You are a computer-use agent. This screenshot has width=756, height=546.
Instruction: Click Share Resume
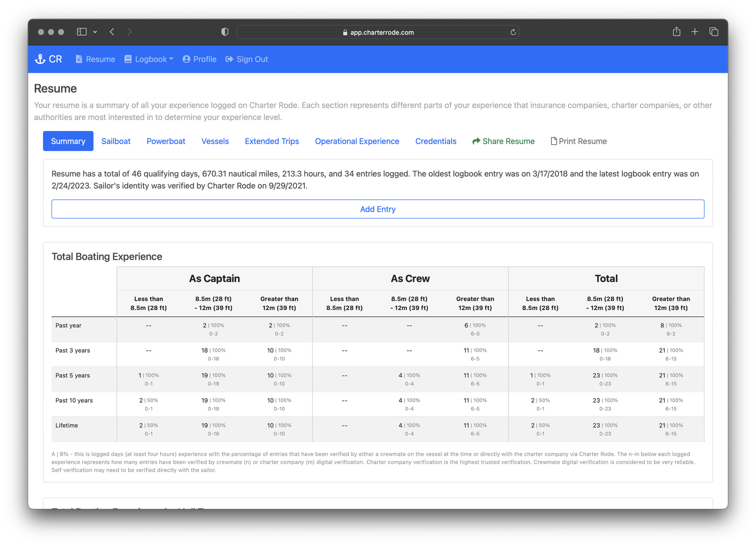(504, 141)
